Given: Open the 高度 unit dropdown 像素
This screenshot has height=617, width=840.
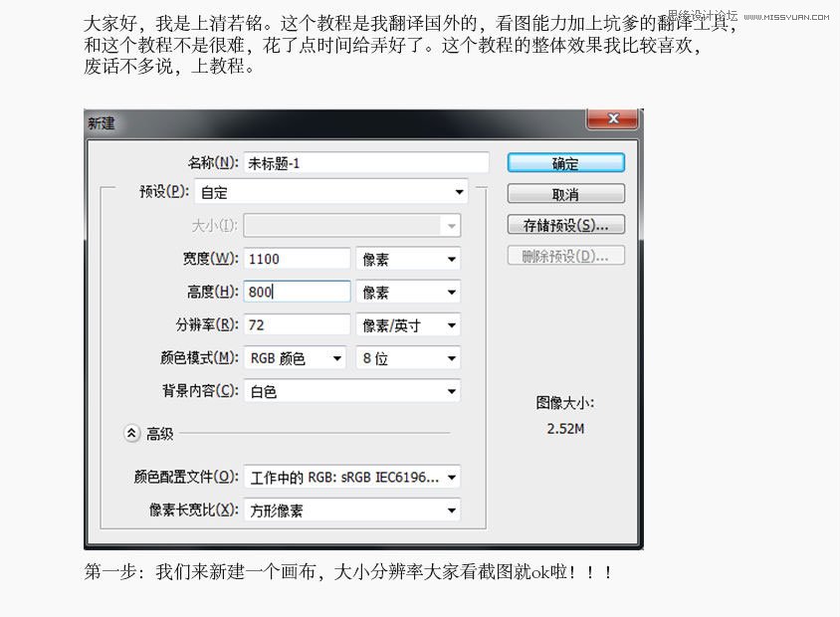Looking at the screenshot, I should click(408, 293).
